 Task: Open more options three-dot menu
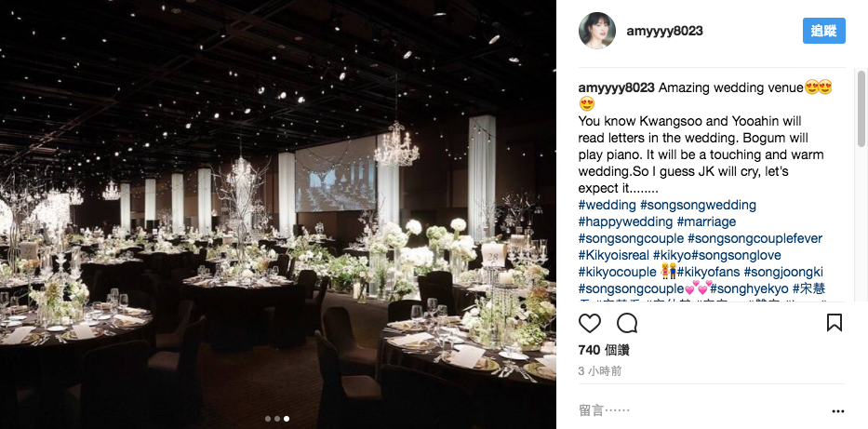tap(838, 411)
